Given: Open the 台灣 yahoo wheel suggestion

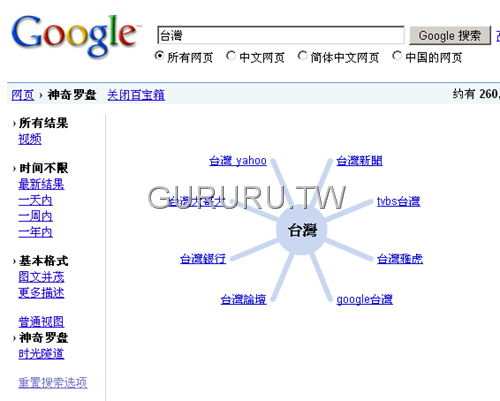Looking at the screenshot, I should point(238,161).
